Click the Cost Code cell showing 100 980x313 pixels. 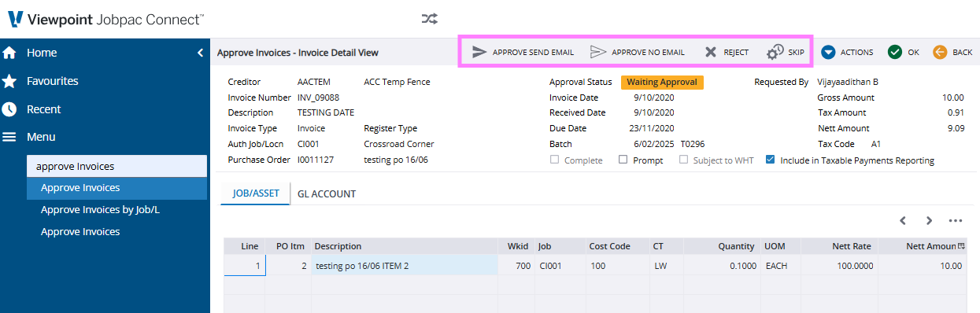click(617, 266)
